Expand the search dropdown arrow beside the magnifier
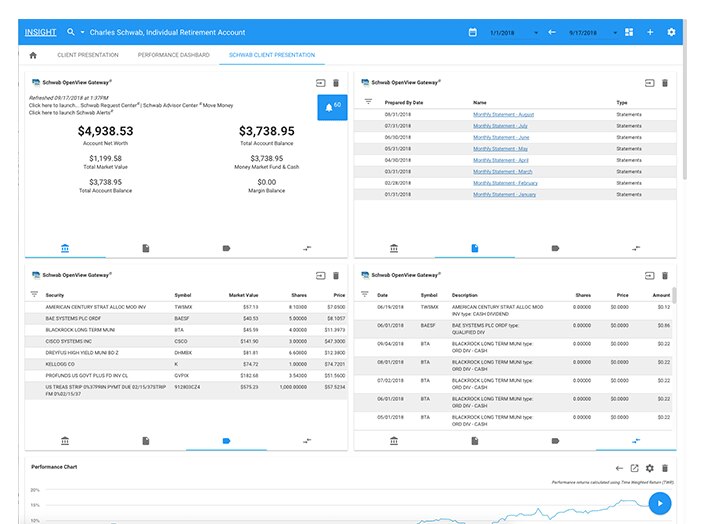Screen dimensions: 705x524 [82, 32]
